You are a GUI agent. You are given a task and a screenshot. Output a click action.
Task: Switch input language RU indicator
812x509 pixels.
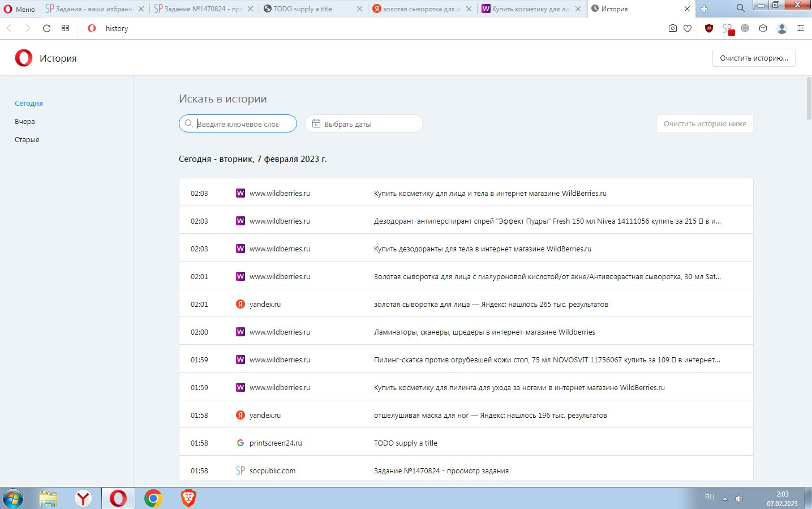710,497
